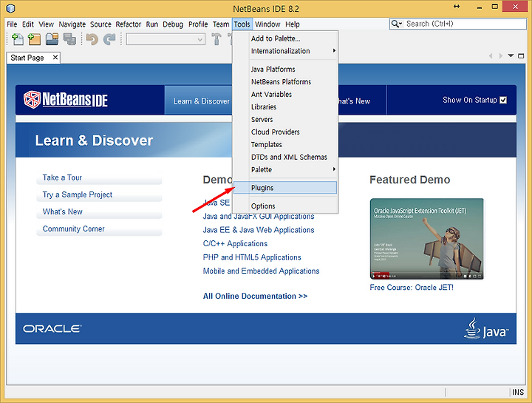Click scroll documents left arrow
This screenshot has height=403, width=532.
point(491,55)
